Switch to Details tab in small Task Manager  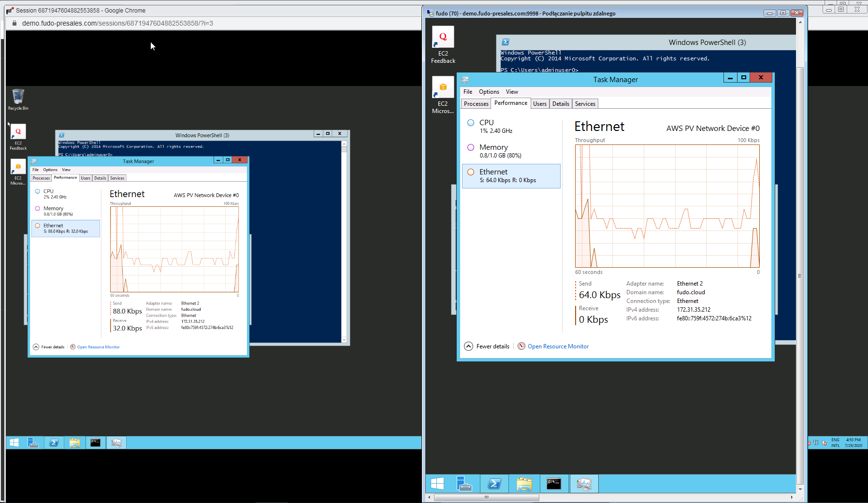point(100,178)
